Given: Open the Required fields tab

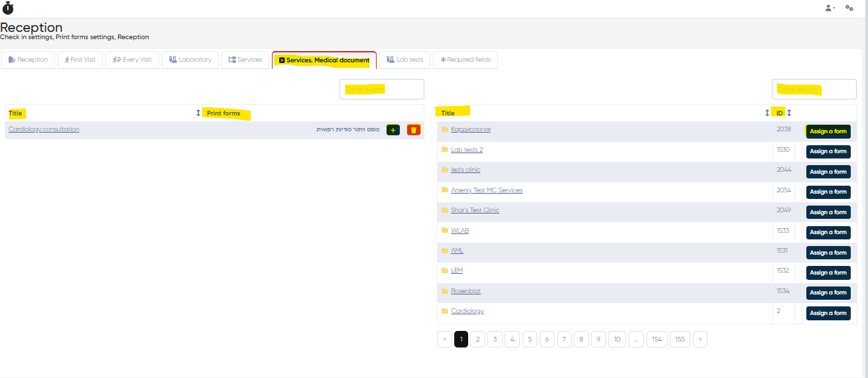Looking at the screenshot, I should (x=465, y=60).
